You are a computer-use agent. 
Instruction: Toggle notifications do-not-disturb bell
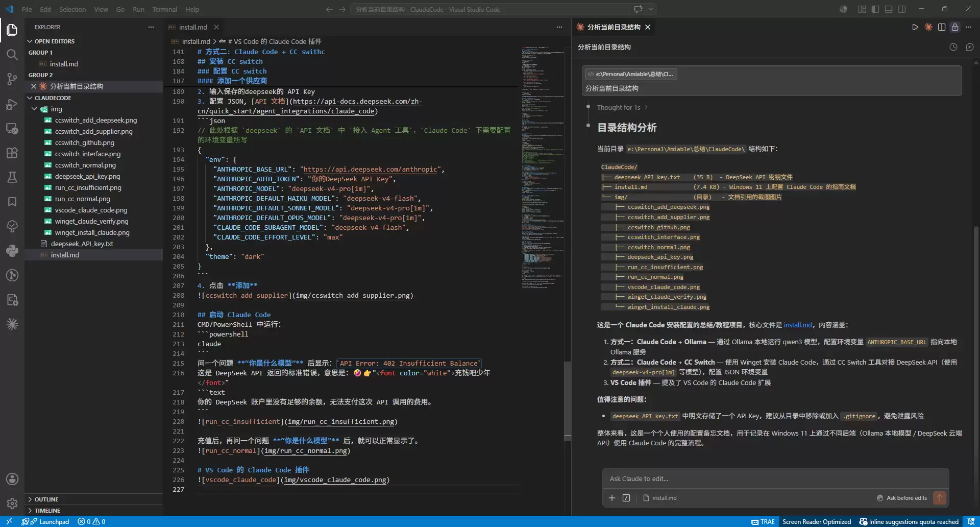[x=971, y=521]
